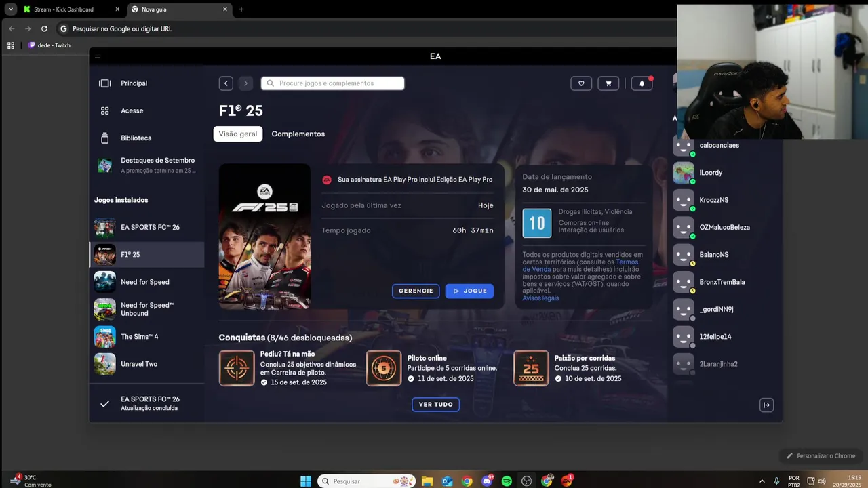Click the age rating 10 badge
Screen dimensions: 868x488
pos(537,223)
